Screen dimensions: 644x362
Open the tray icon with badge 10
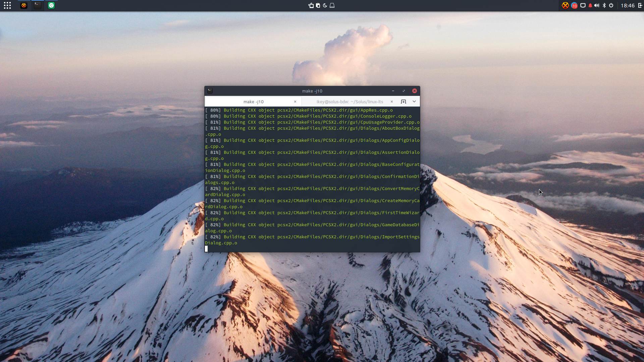click(574, 6)
